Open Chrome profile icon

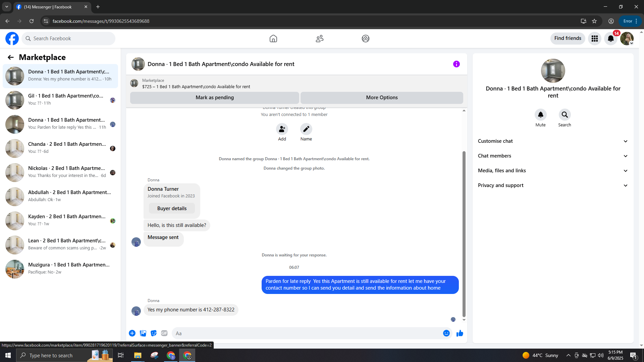pyautogui.click(x=611, y=21)
